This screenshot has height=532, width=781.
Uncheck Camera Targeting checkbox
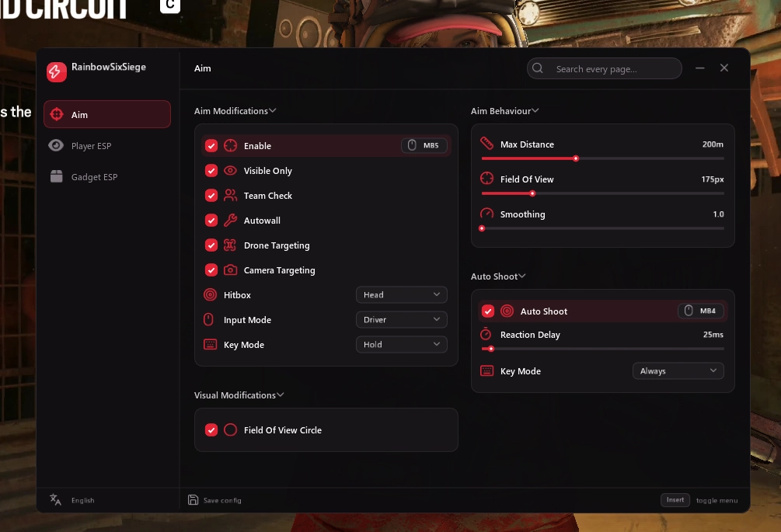[x=211, y=269]
